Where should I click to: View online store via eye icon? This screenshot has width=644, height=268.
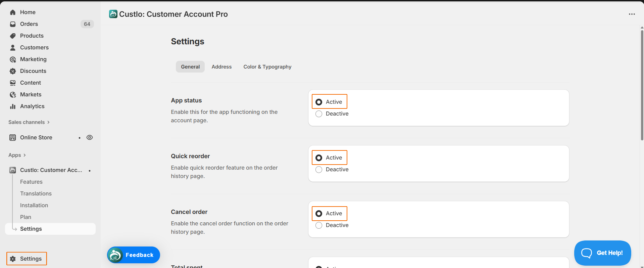(90, 137)
